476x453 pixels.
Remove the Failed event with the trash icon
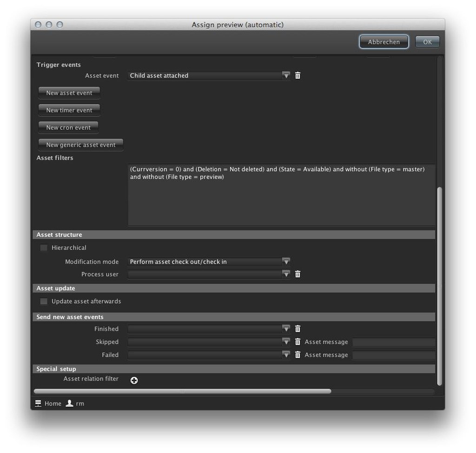click(x=297, y=354)
